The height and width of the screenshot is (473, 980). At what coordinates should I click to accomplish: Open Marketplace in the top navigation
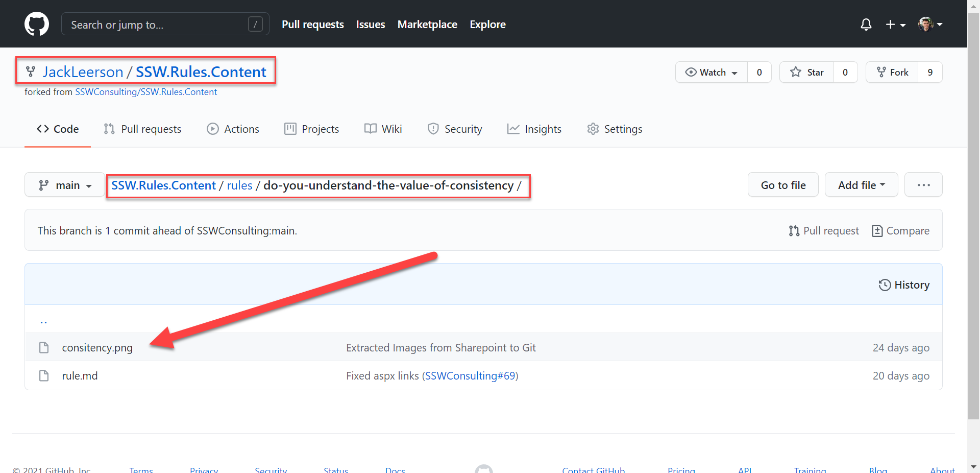coord(427,25)
